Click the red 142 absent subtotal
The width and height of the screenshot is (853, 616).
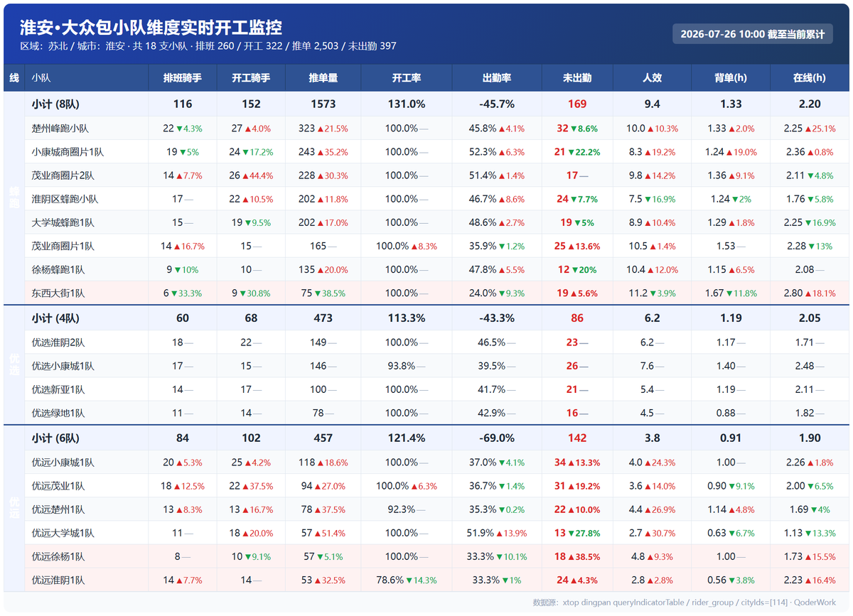577,438
